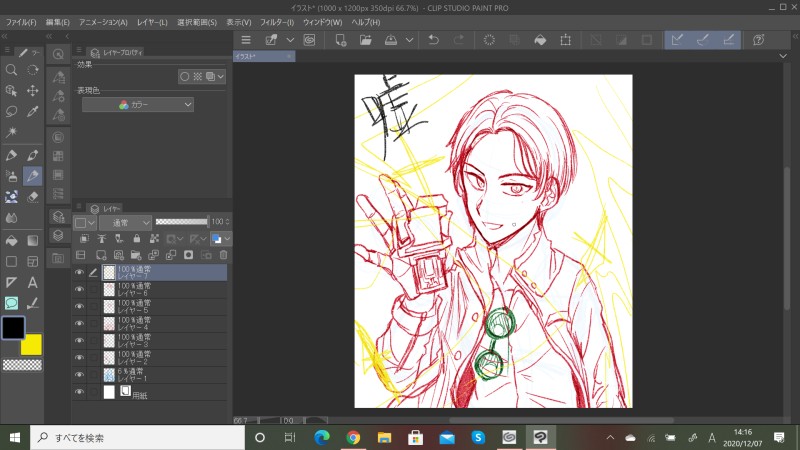Open the 表現色 カラー dropdown
Image resolution: width=800 pixels, height=450 pixels.
138,105
